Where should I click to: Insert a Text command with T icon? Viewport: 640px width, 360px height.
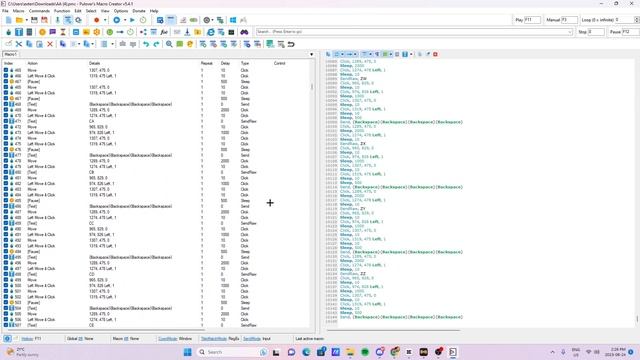pyautogui.click(x=19, y=32)
